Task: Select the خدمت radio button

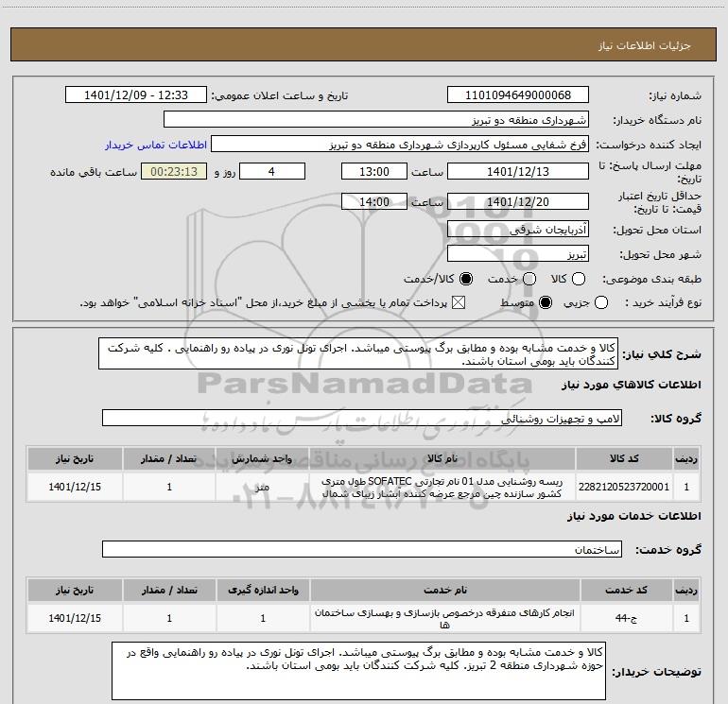Action: pyautogui.click(x=529, y=279)
